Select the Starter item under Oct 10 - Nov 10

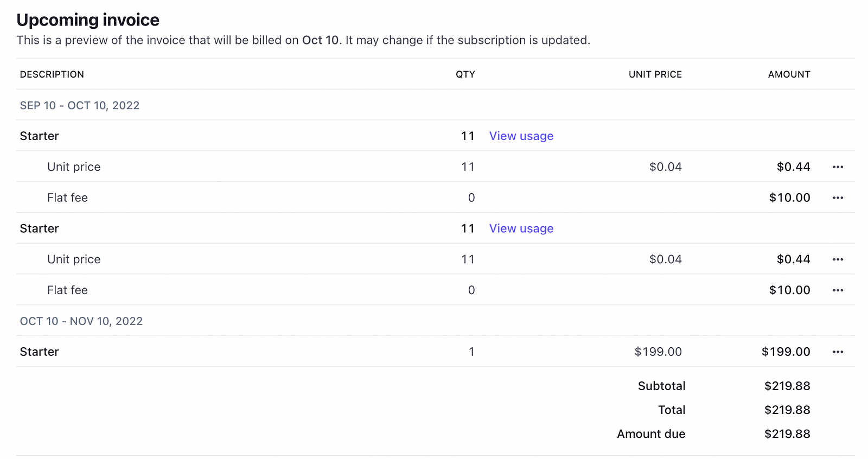(x=40, y=352)
